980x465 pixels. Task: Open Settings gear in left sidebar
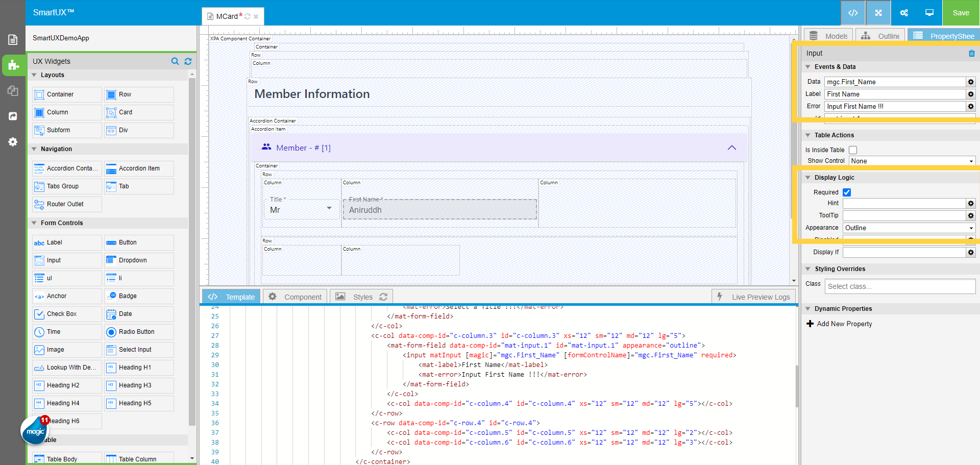tap(13, 142)
